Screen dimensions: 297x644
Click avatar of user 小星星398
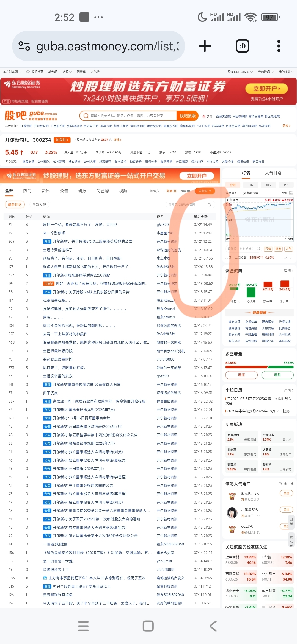[x=232, y=512]
